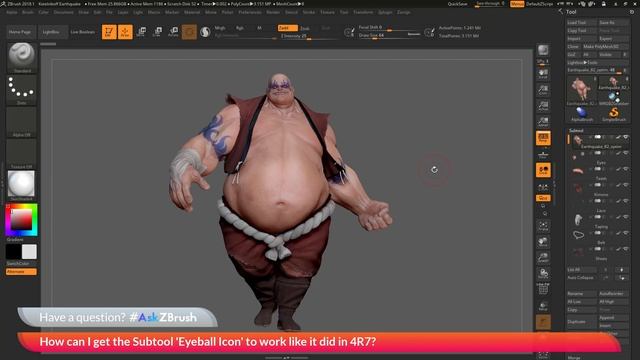This screenshot has width=640, height=360.
Task: Open the Render menu
Action: coord(273,12)
